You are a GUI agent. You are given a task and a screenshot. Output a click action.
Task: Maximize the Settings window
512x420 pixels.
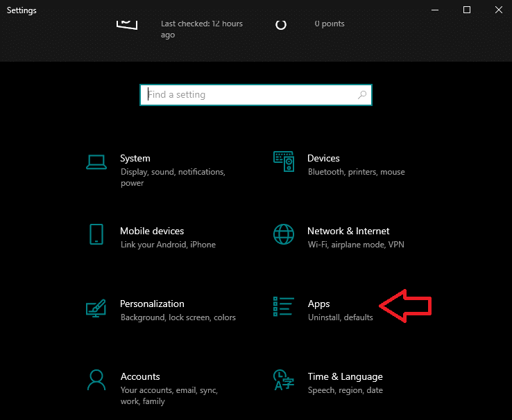467,10
